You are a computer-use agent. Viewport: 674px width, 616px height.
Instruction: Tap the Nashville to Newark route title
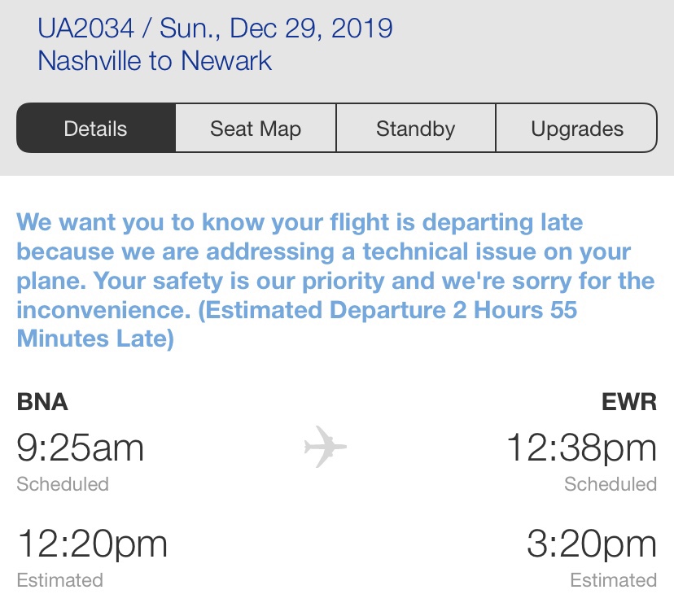point(155,60)
